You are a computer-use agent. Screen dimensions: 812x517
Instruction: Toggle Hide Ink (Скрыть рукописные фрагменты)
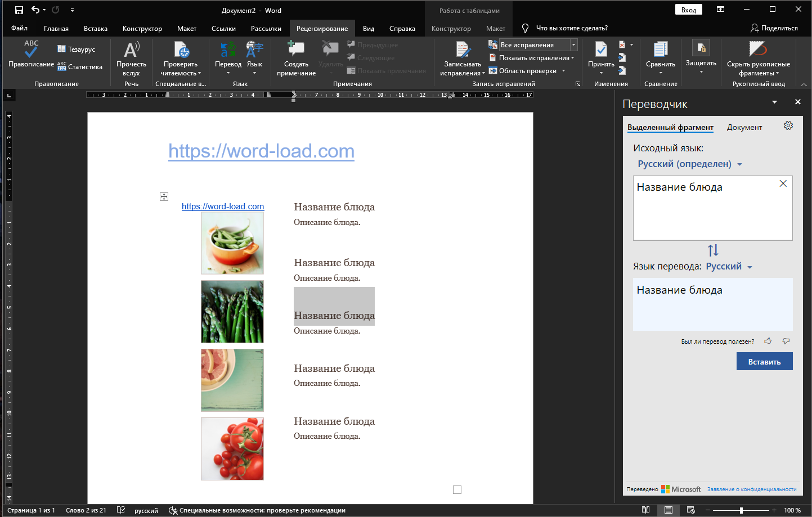click(758, 50)
